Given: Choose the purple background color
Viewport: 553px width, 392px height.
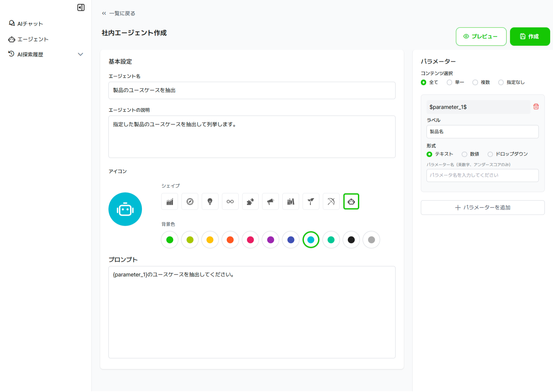Looking at the screenshot, I should click(x=270, y=240).
